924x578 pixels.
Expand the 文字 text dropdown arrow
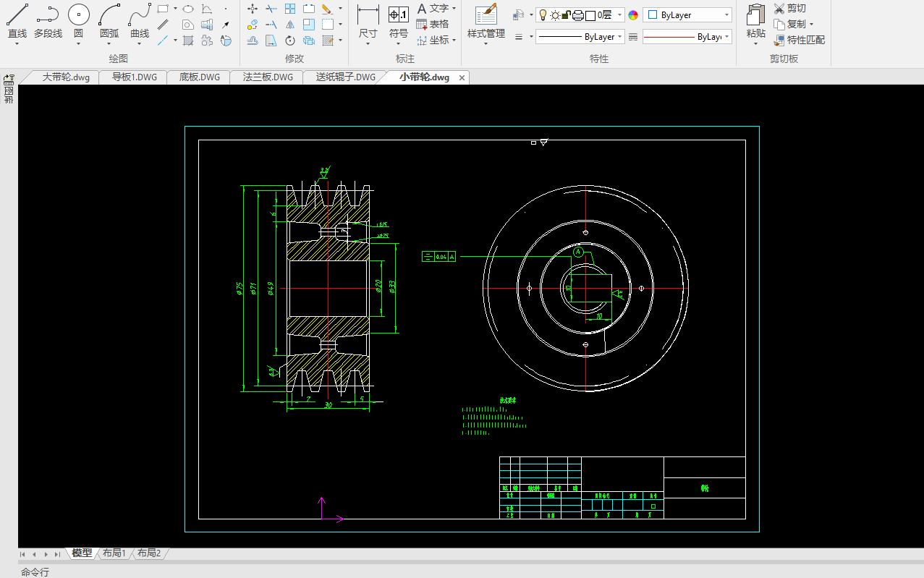click(x=454, y=9)
